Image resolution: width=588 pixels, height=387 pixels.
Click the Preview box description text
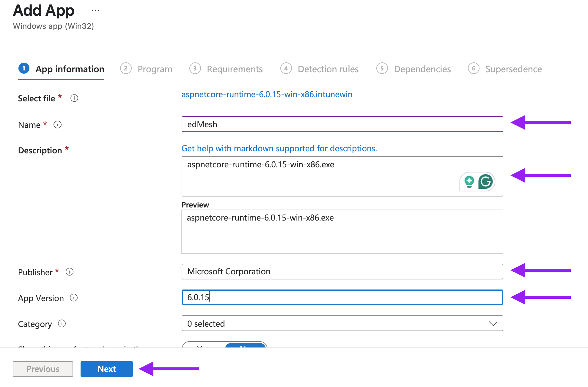click(x=260, y=218)
